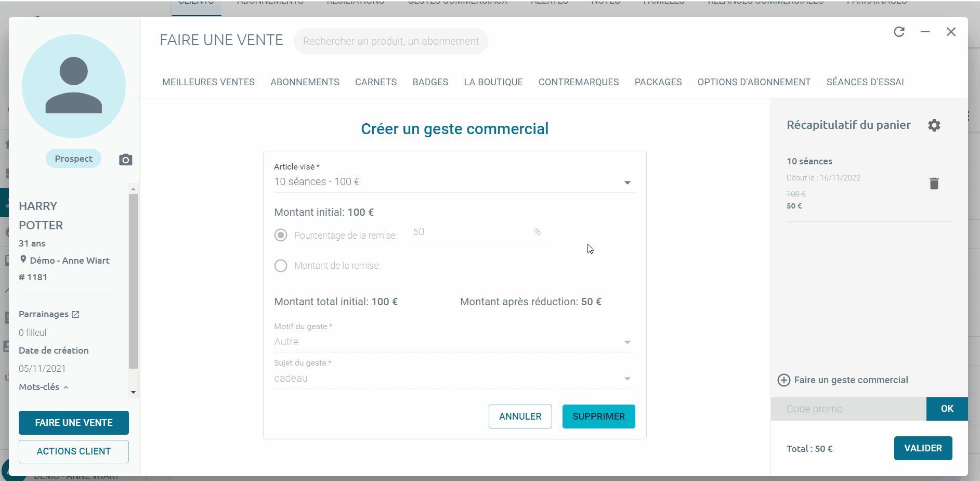980x481 pixels.
Task: Open the Carnets tab
Action: click(x=376, y=82)
